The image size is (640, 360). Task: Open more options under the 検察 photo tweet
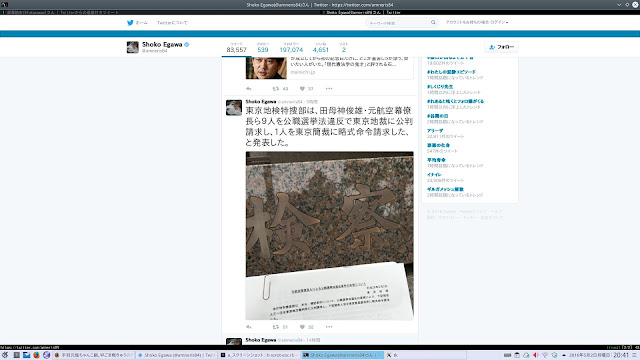[x=329, y=327]
